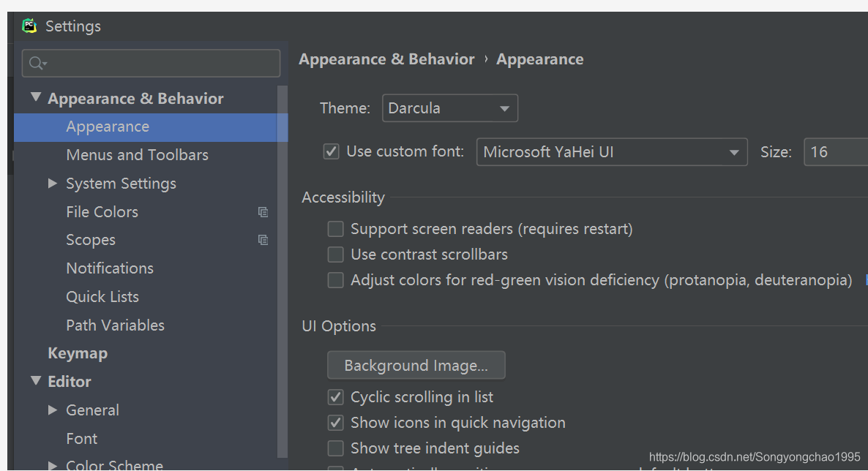Click the search magnifier icon in settings
868x471 pixels.
(37, 64)
